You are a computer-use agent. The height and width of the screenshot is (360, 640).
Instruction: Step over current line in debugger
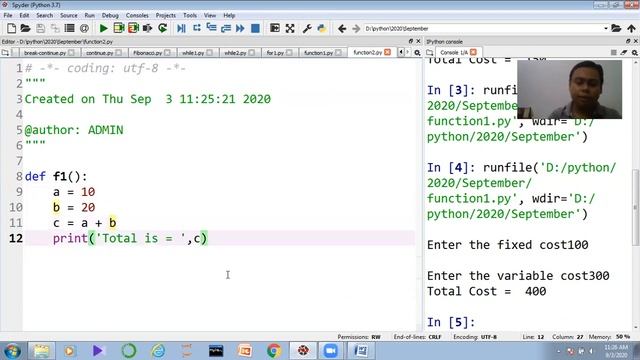[197, 28]
